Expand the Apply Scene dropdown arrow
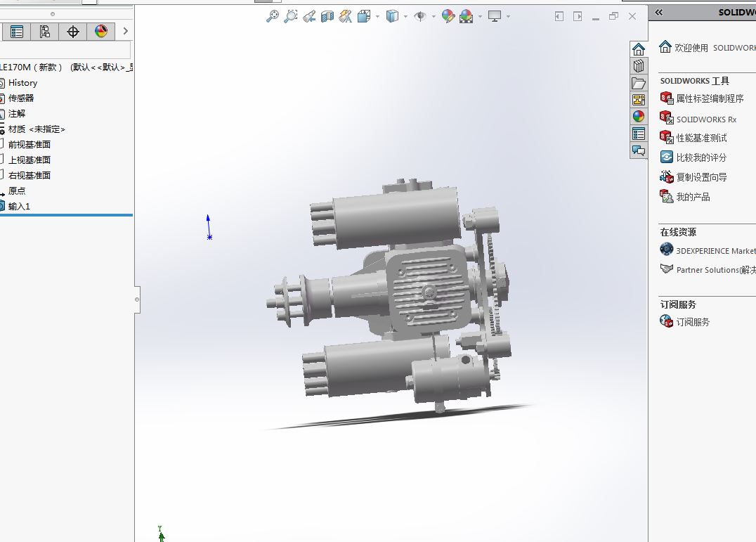756x542 pixels. (x=480, y=17)
